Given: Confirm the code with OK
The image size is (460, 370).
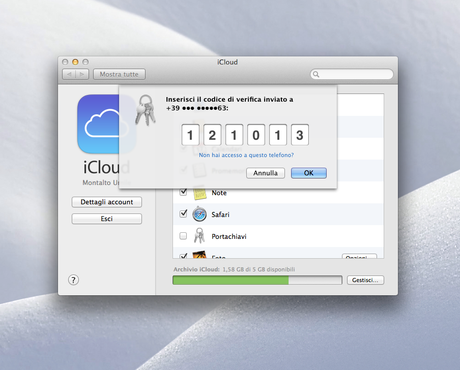Looking at the screenshot, I should pos(309,173).
